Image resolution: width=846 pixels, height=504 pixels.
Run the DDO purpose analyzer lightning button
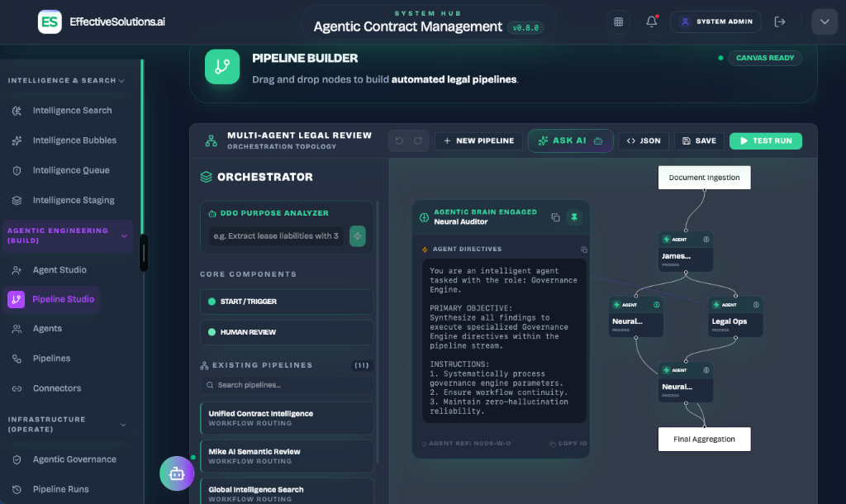357,235
